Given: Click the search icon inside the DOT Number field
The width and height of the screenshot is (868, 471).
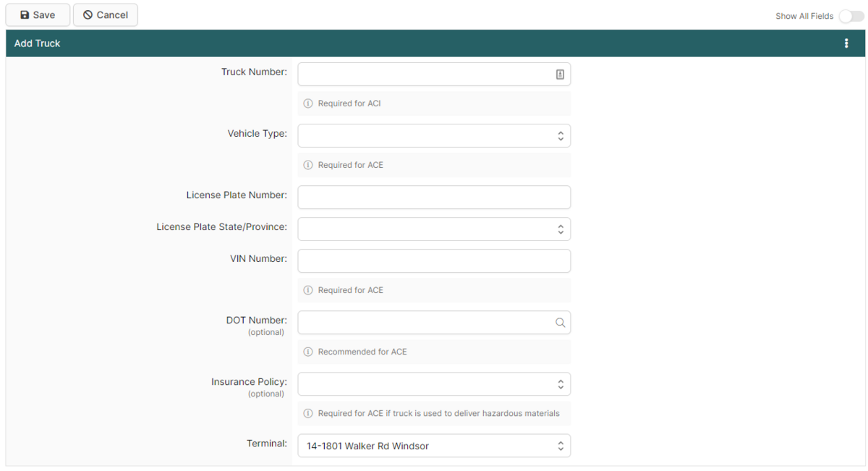Looking at the screenshot, I should [x=560, y=323].
